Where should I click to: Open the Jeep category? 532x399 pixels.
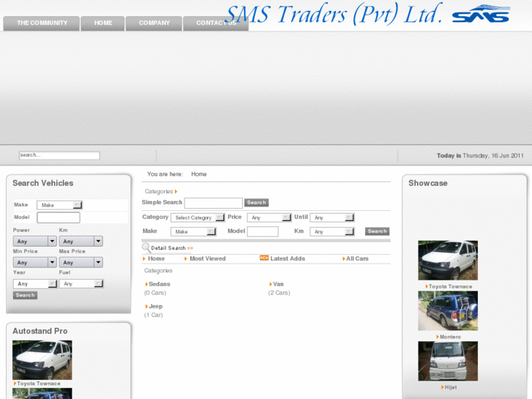(156, 306)
